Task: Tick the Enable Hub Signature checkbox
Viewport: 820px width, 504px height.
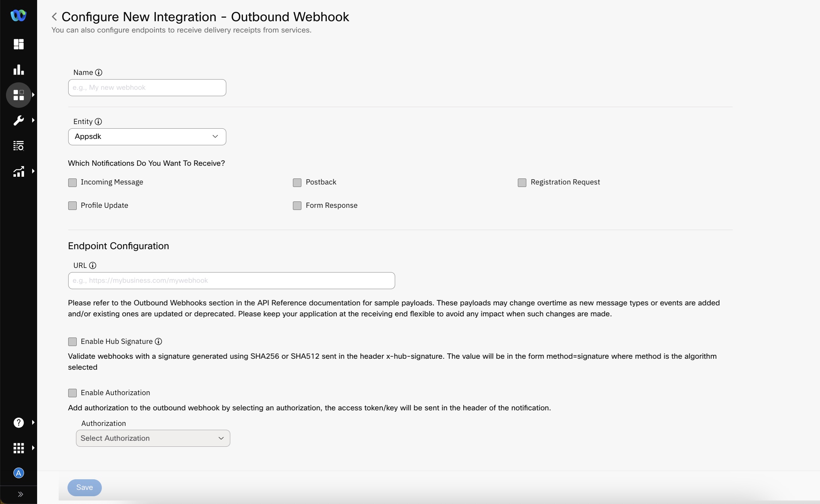Action: [72, 342]
